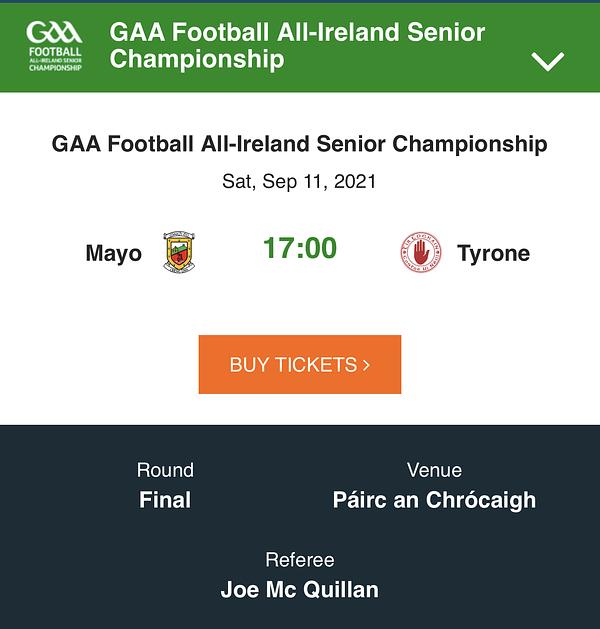The width and height of the screenshot is (600, 629).
Task: Open the green championship header title
Action: 297,45
